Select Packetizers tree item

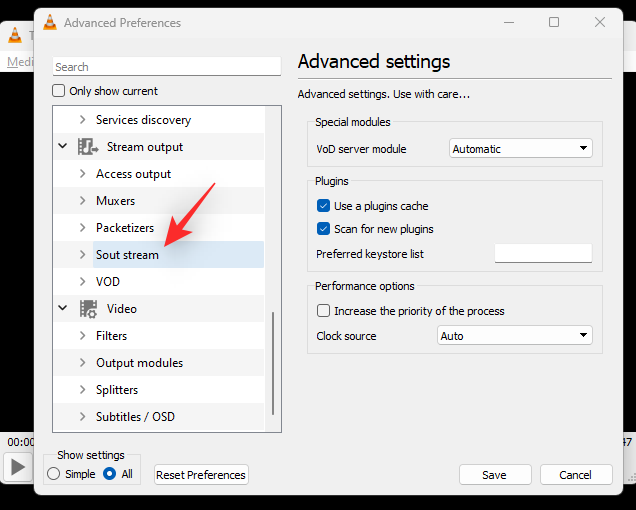click(125, 228)
